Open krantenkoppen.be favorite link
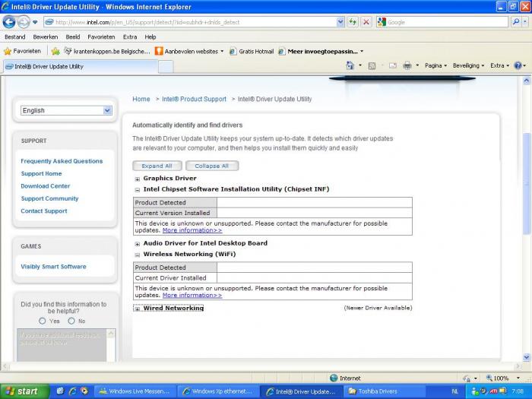Viewport: 532px width, 399px height. point(107,51)
